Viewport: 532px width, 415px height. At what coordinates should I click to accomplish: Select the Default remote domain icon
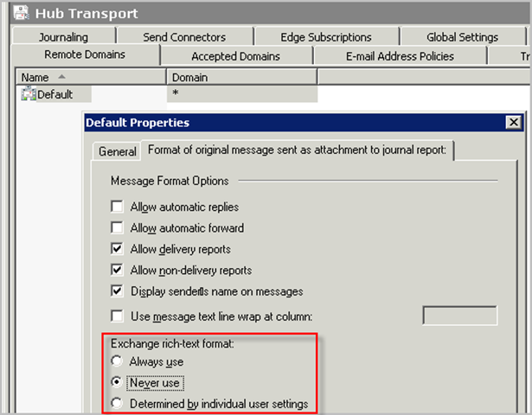29,94
